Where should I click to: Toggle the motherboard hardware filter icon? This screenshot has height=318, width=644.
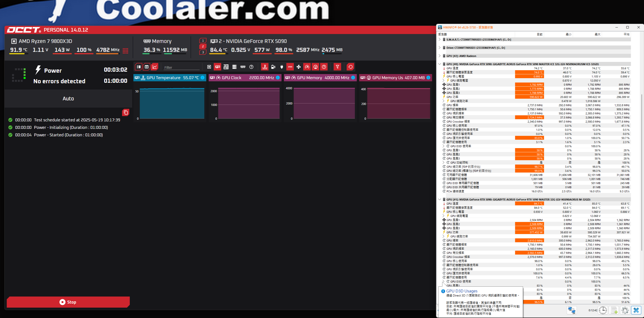pos(226,67)
